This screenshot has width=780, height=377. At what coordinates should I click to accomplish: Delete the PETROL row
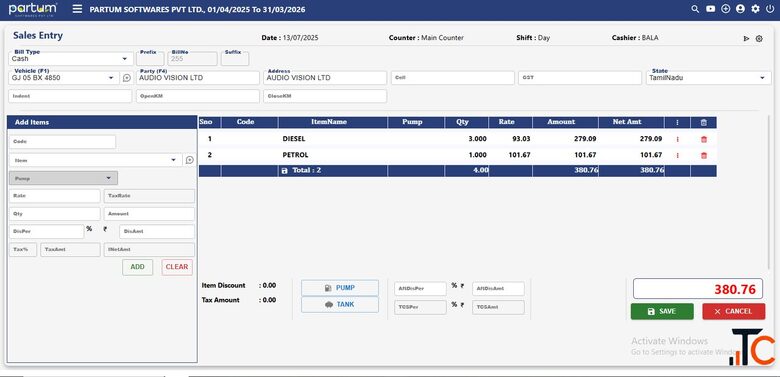click(x=703, y=155)
